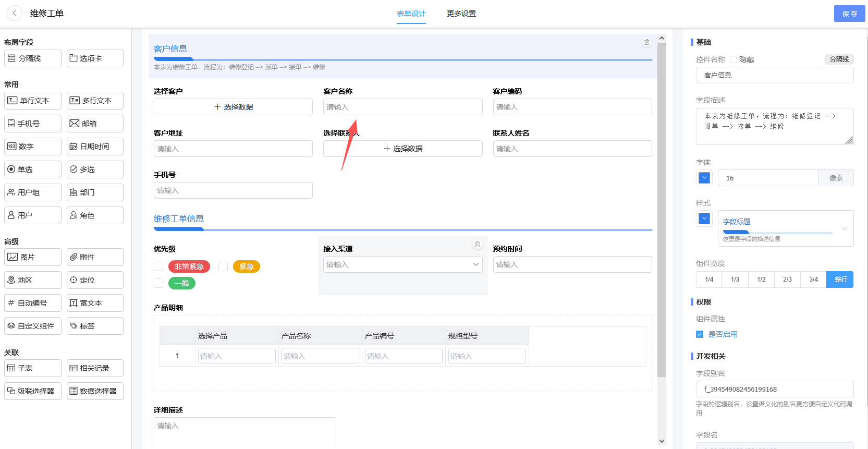Screen dimensions: 868x449
Task: Add a 地区 region field
Action: pyautogui.click(x=33, y=280)
